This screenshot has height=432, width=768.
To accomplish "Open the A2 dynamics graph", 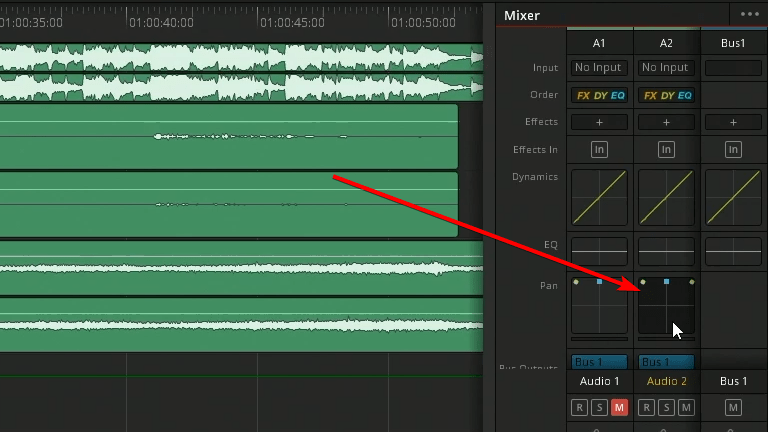I will [x=666, y=197].
